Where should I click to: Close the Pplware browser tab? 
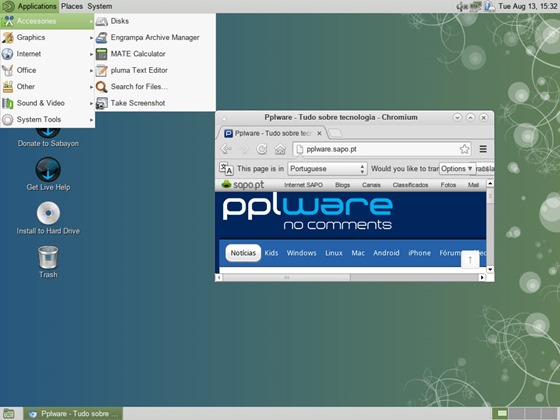click(x=319, y=133)
